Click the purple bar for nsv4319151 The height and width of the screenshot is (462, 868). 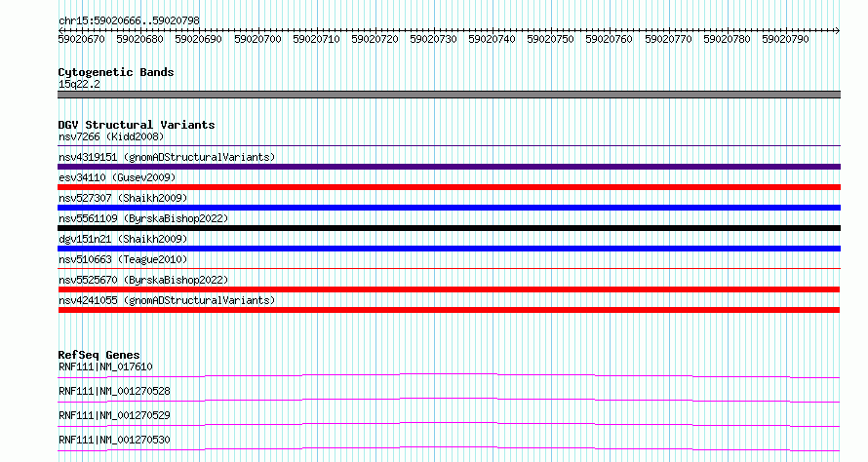click(449, 167)
